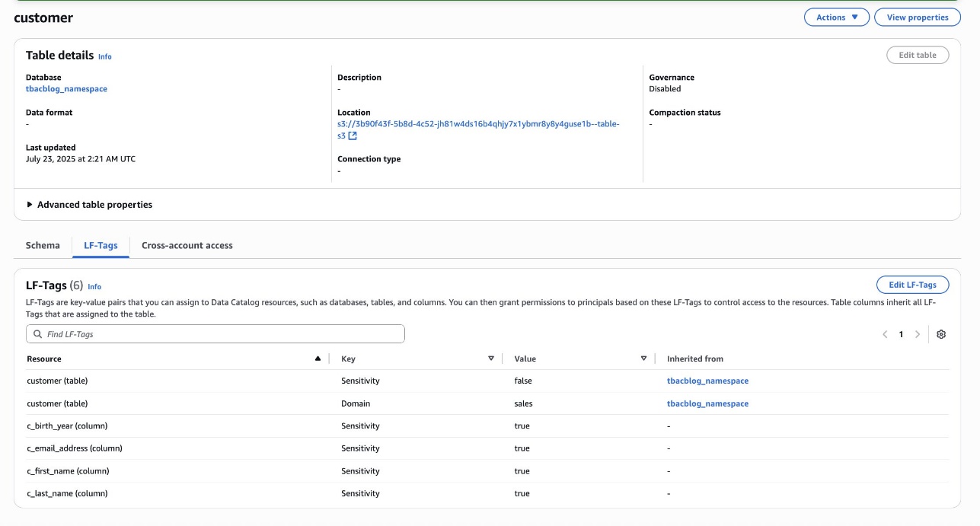Click the View properties button
The height and width of the screenshot is (526, 980).
pyautogui.click(x=917, y=18)
